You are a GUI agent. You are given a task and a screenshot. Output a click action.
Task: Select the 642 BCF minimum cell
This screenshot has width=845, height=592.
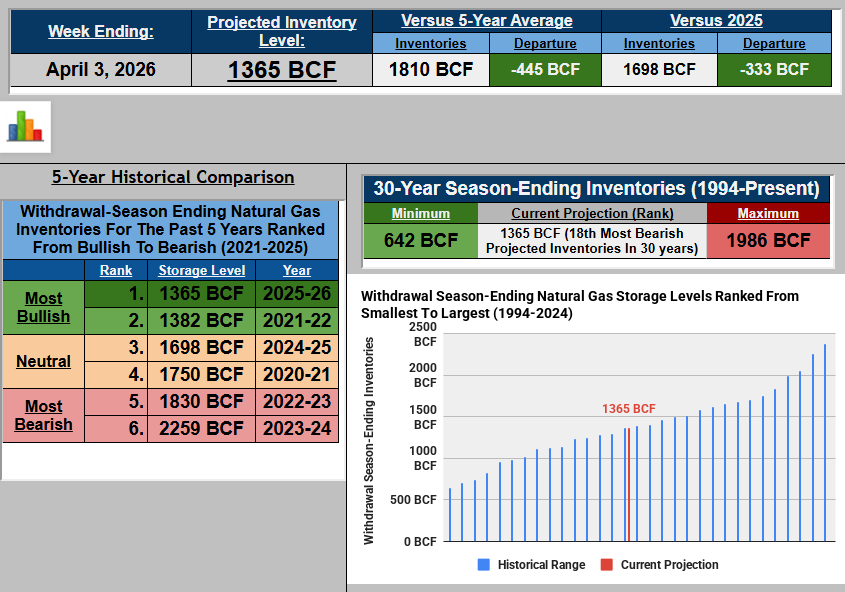[x=421, y=240]
